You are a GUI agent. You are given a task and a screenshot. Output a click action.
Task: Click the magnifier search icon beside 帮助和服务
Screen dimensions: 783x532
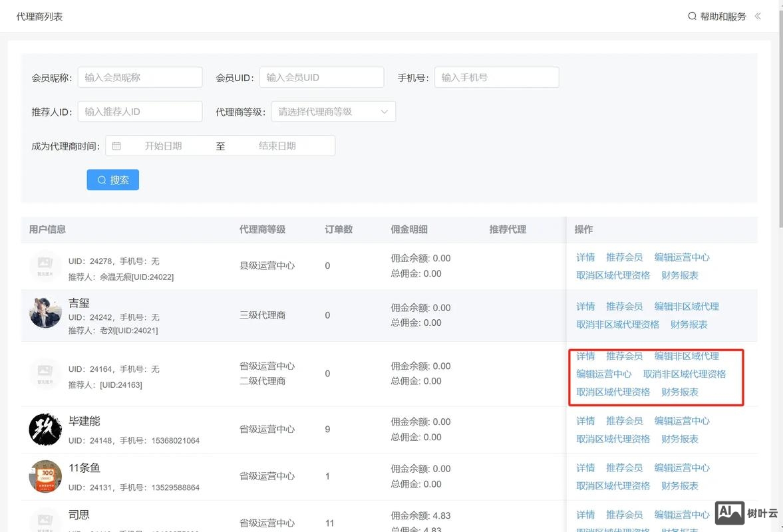point(693,16)
